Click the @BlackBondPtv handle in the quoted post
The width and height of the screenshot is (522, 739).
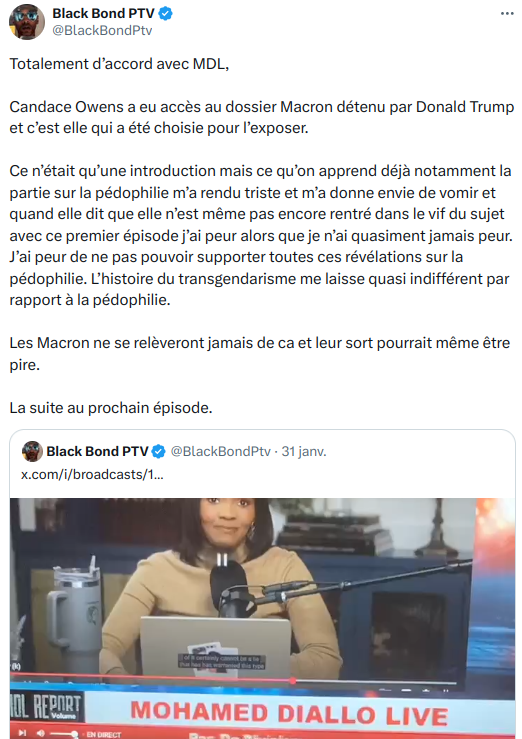point(220,452)
